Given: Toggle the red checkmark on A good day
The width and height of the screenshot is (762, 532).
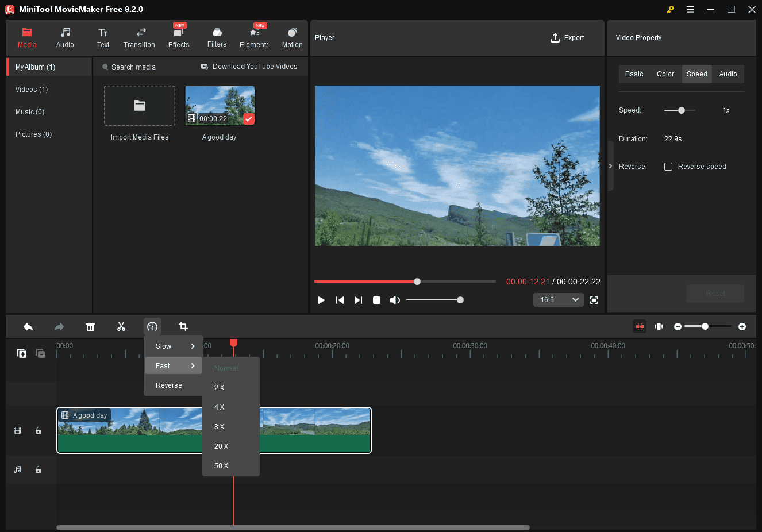Looking at the screenshot, I should (x=248, y=119).
